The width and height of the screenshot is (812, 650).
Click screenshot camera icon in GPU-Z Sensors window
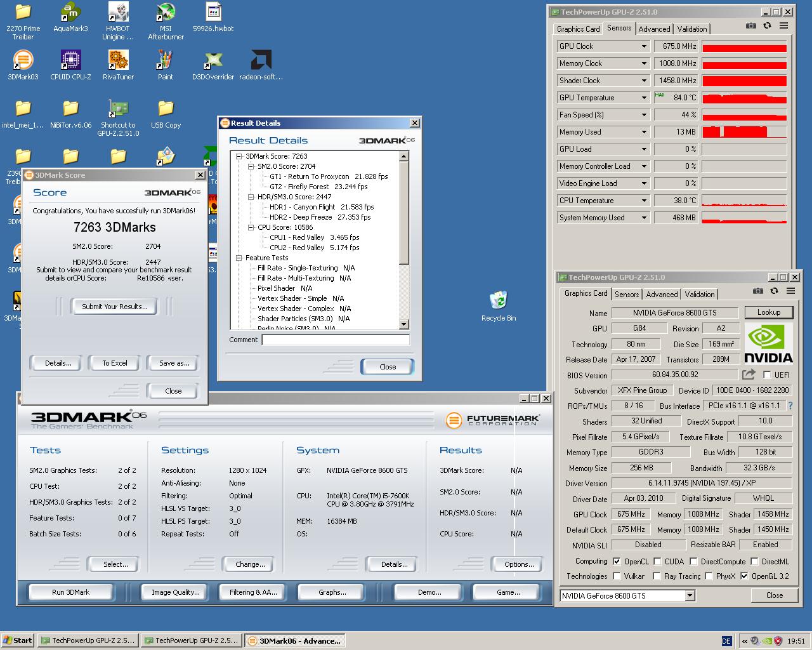click(750, 25)
